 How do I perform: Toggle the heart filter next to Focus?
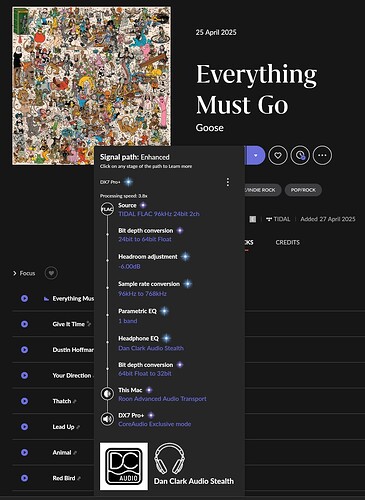point(51,273)
